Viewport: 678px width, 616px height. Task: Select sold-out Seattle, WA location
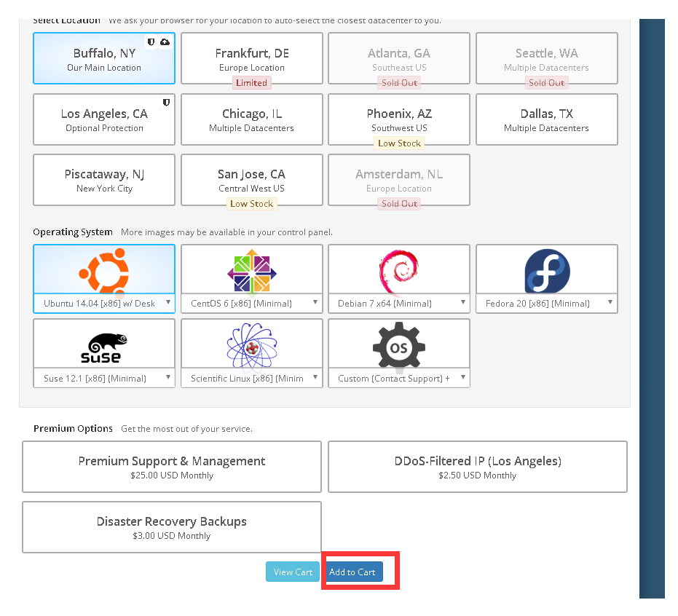[x=546, y=58]
